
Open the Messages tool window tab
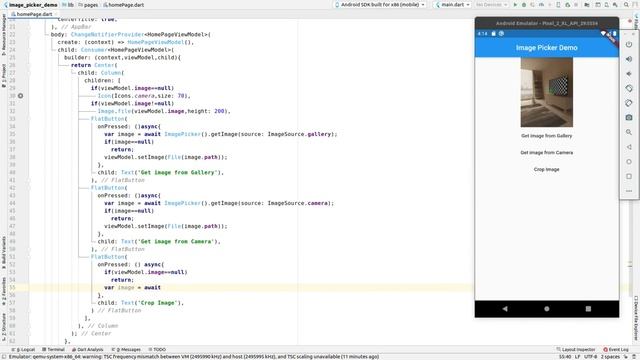click(126, 350)
